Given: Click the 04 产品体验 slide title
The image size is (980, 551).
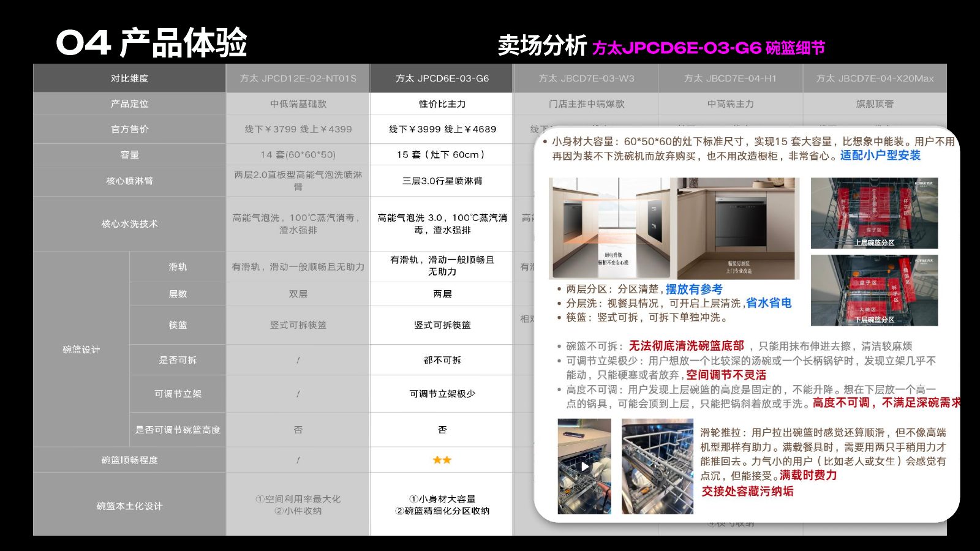Looking at the screenshot, I should click(151, 42).
